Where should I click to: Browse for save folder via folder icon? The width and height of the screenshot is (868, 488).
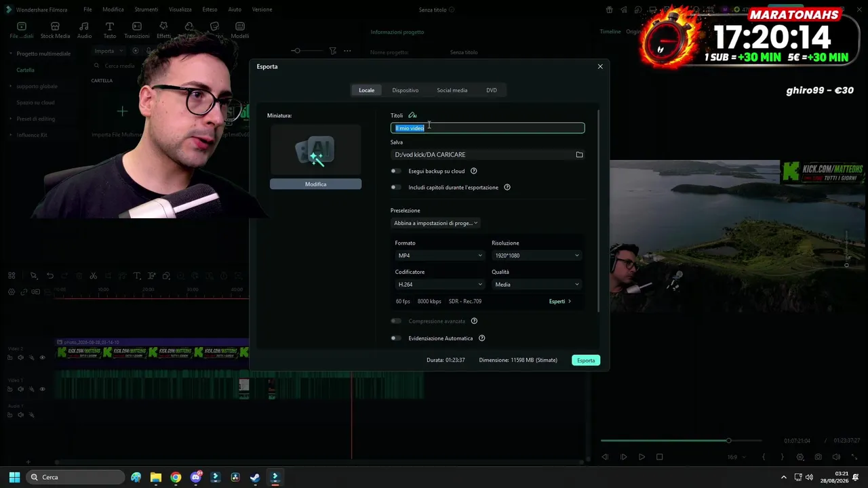579,155
